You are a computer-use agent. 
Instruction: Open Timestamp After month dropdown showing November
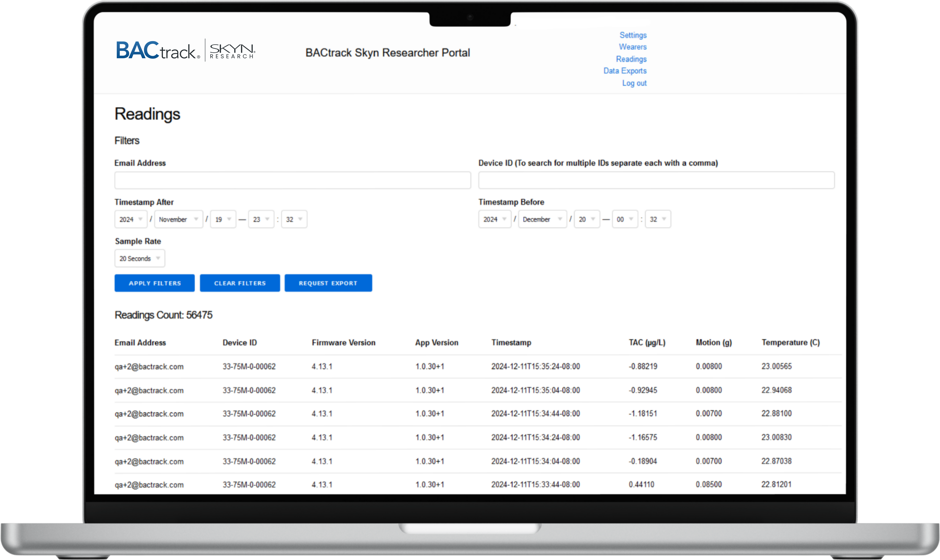pos(178,219)
